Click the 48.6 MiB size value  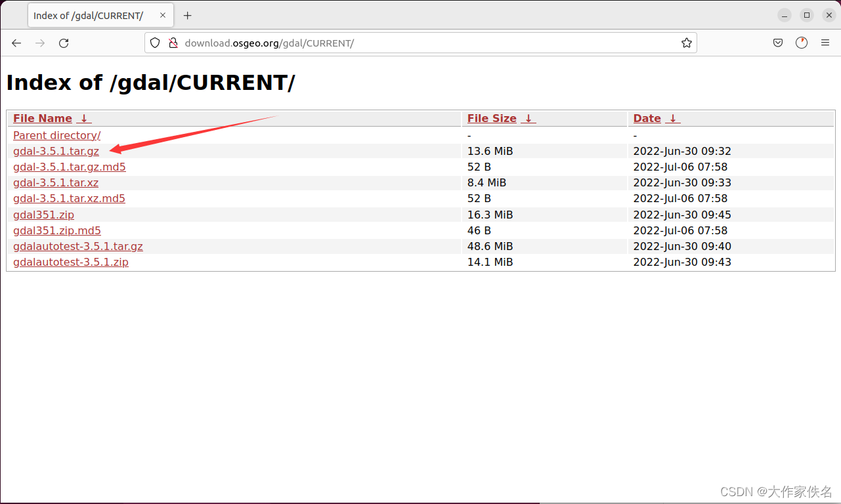[x=490, y=247]
